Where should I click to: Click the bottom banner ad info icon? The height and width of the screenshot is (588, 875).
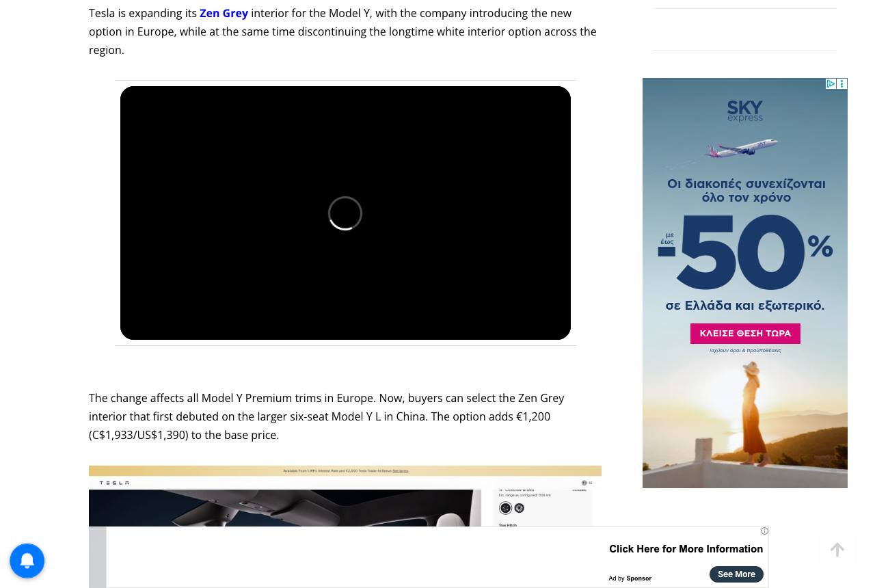coord(764,531)
